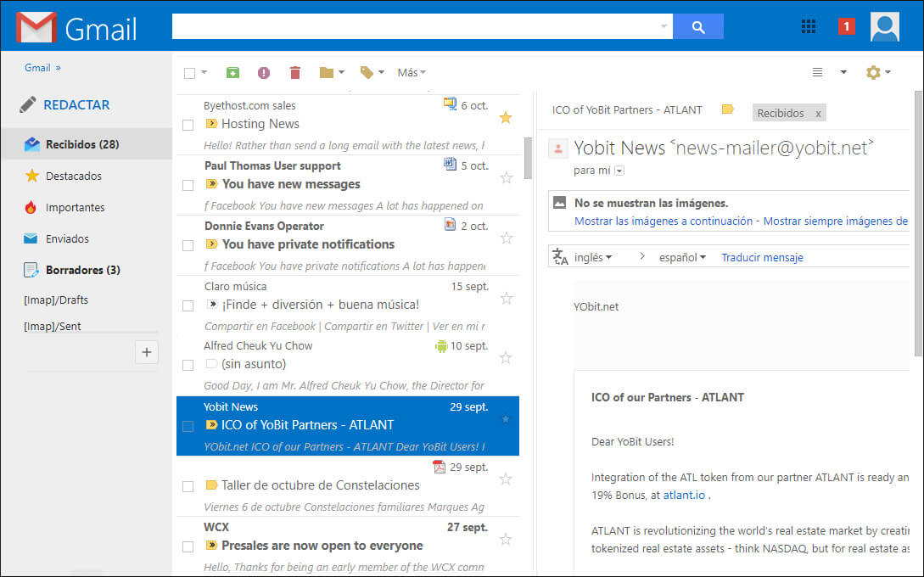Image resolution: width=924 pixels, height=577 pixels.
Task: Remove the Recibidos label with x
Action: click(818, 113)
